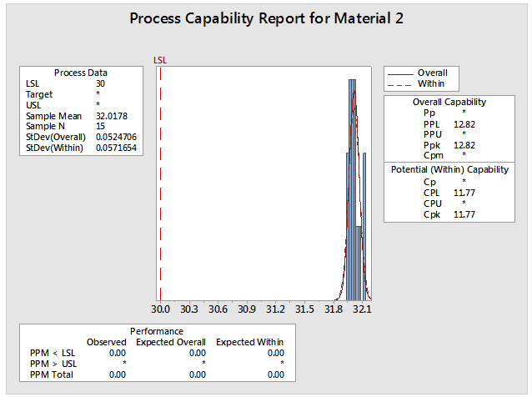532x397 pixels.
Task: Click the Process Data table header
Action: (x=81, y=73)
